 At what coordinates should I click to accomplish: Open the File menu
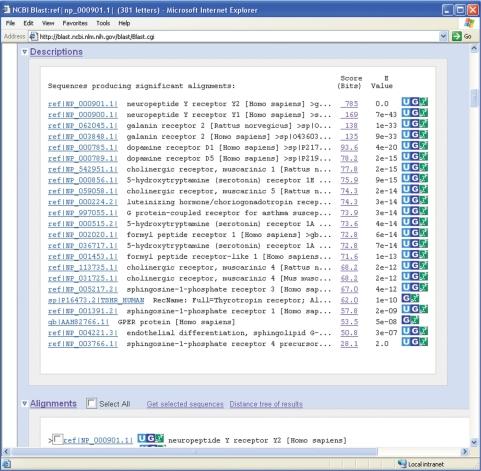coord(10,23)
